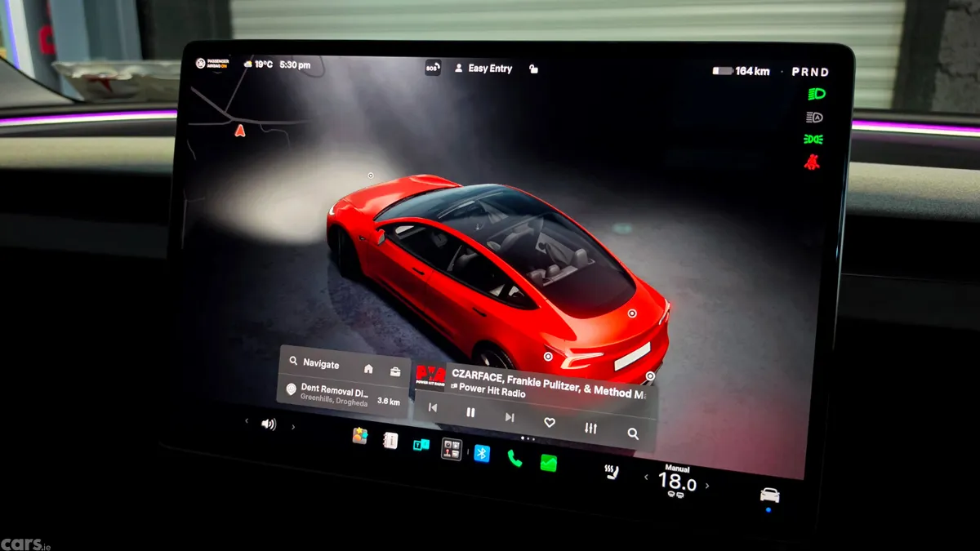Open the audio equalizer settings

click(590, 429)
